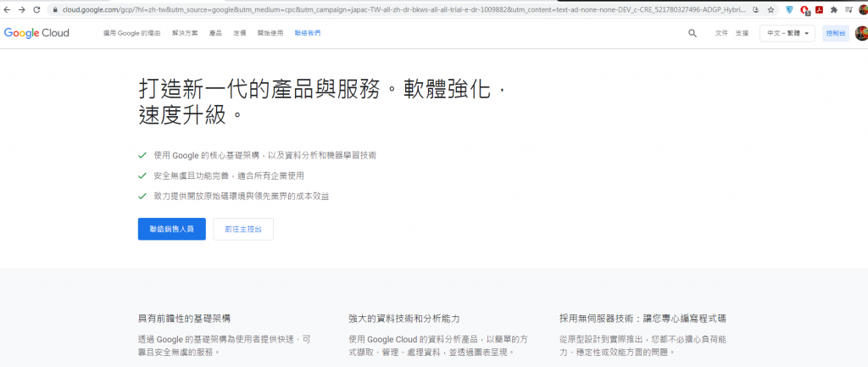Open the 選用 Google 的理由 menu
This screenshot has width=868, height=367.
(131, 33)
